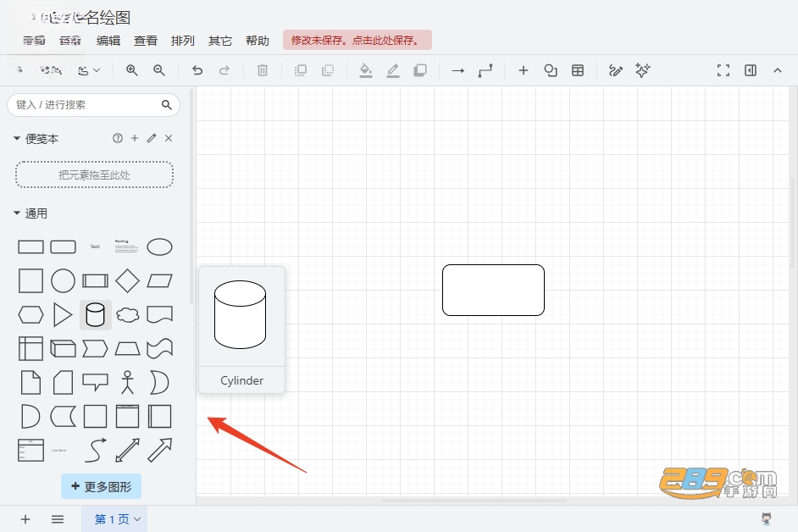This screenshot has width=798, height=532.
Task: Select the callout speech bubble shape
Action: [x=95, y=382]
